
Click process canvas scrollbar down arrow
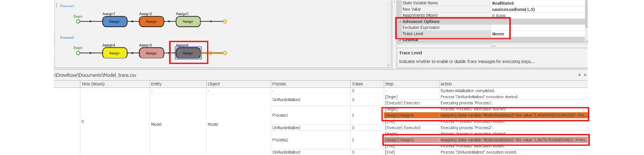(389, 65)
